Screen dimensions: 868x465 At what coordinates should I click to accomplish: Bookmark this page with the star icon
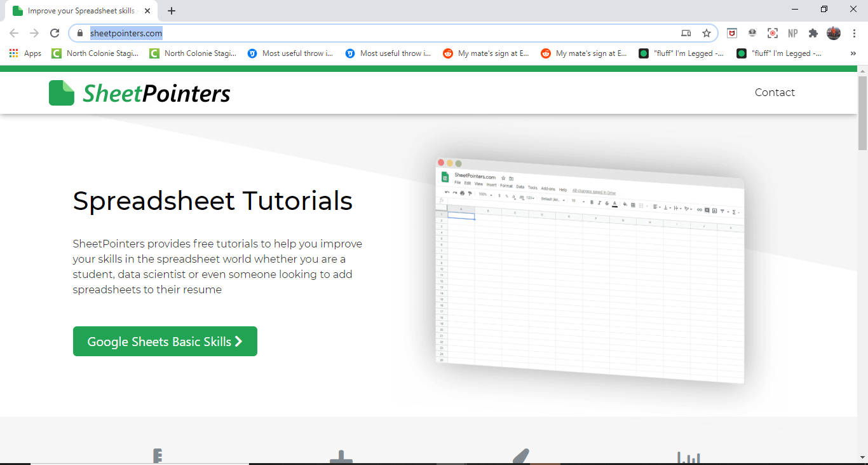pos(706,33)
